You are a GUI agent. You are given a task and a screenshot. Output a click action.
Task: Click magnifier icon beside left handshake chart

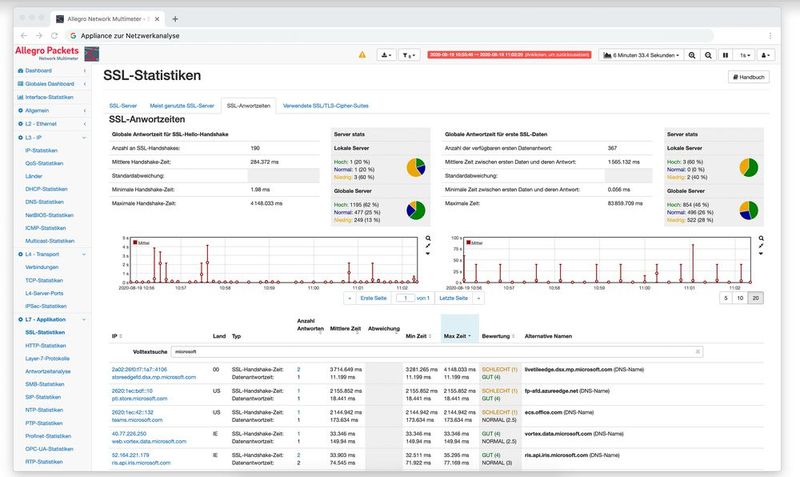tap(428, 239)
